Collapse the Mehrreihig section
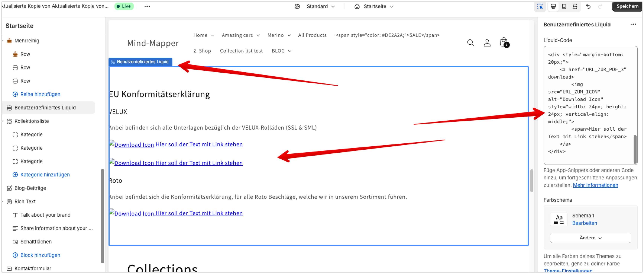Viewport: 644px width, 274px height. click(2, 41)
